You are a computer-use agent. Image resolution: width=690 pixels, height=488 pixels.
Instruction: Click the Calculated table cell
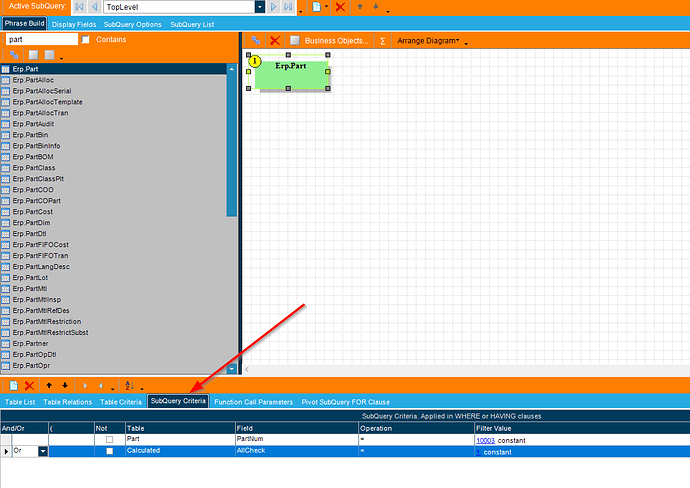(x=180, y=451)
